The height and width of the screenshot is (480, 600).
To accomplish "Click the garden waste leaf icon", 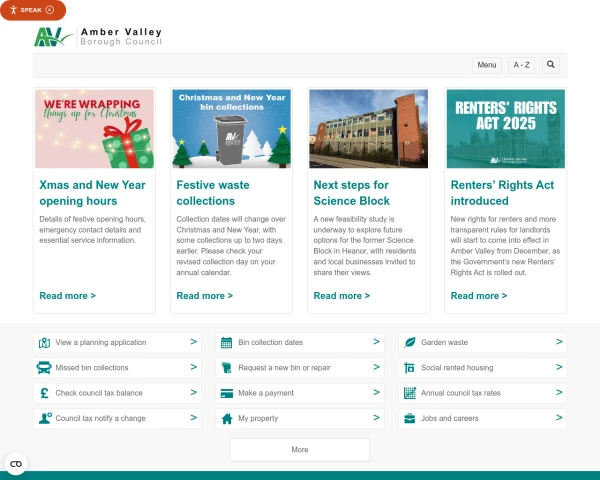I will coord(410,342).
